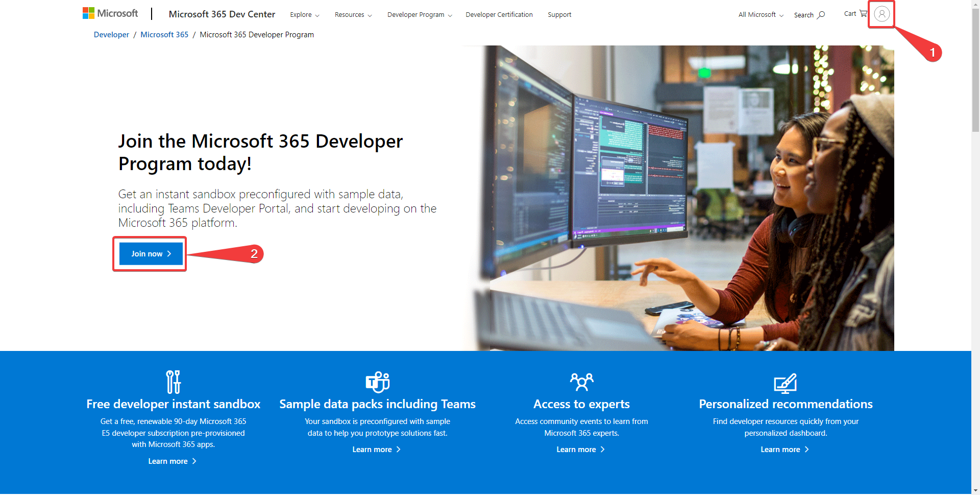Go to Microsoft 365 Dev Center home
Viewport: 980px width, 495px height.
click(222, 14)
